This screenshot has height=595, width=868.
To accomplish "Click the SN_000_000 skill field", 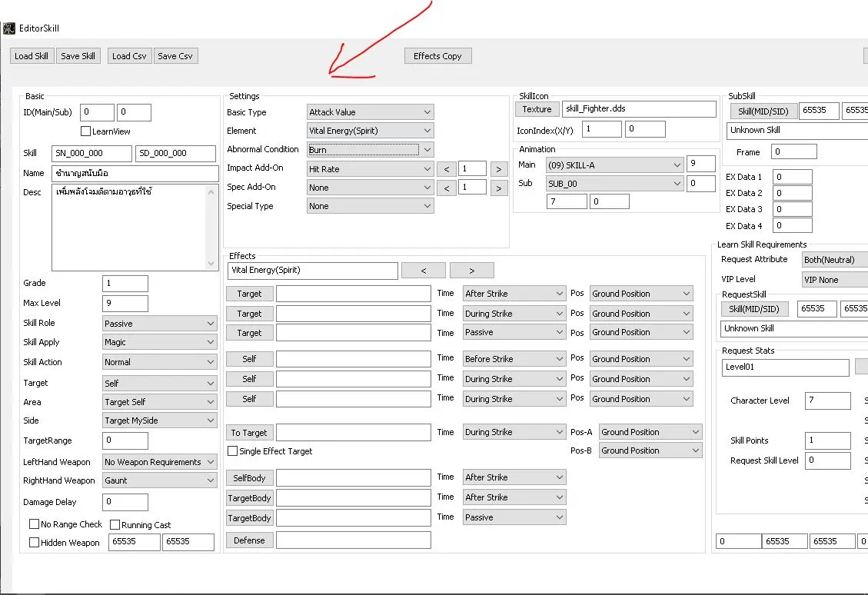I will [x=92, y=153].
